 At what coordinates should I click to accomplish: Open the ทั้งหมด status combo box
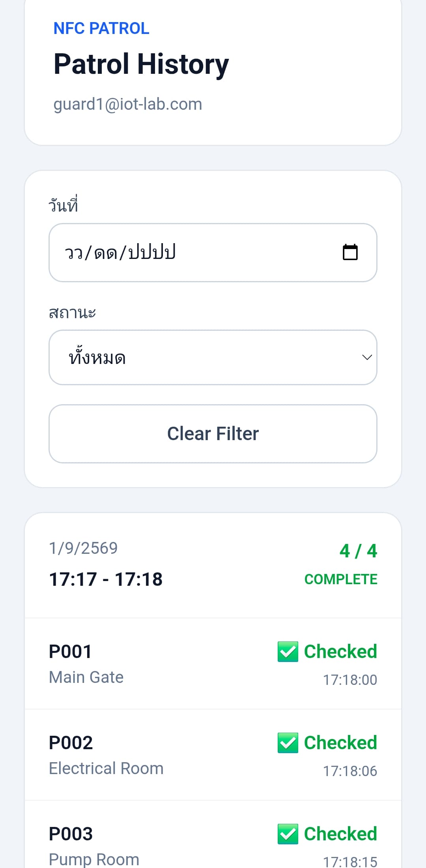[x=213, y=357]
